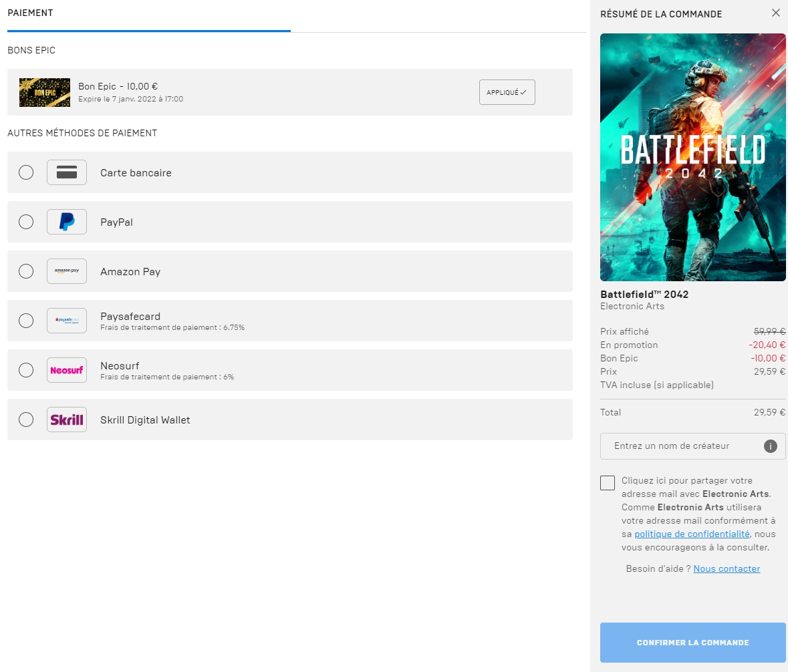
Task: Click the Paysafecard 6.75% fee text
Action: [x=172, y=327]
